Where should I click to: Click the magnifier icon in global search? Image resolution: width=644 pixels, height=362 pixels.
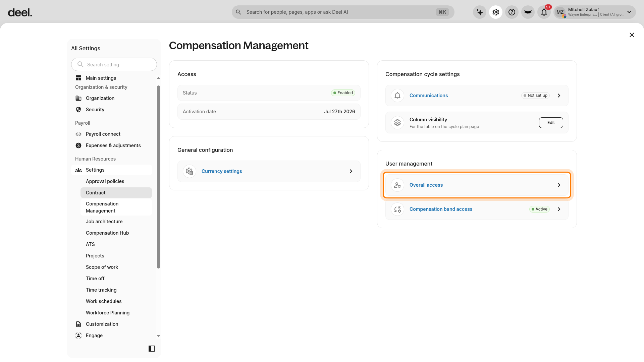(238, 12)
